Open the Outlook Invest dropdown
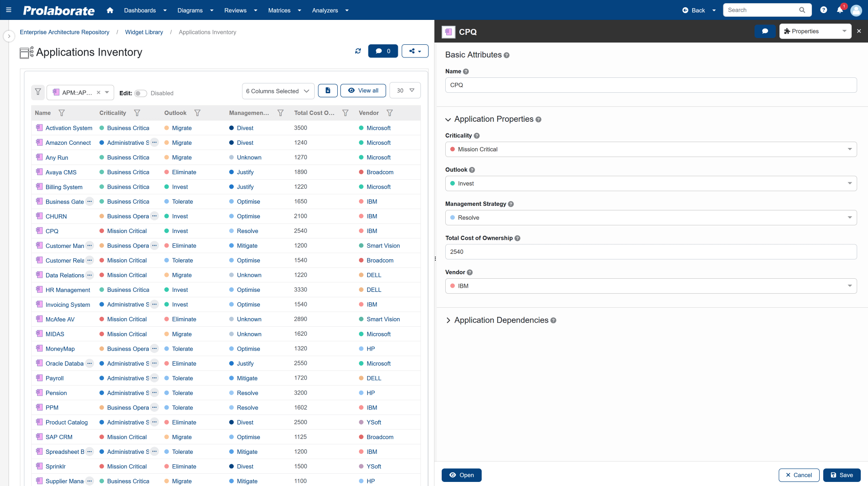Image resolution: width=868 pixels, height=486 pixels. tap(651, 183)
